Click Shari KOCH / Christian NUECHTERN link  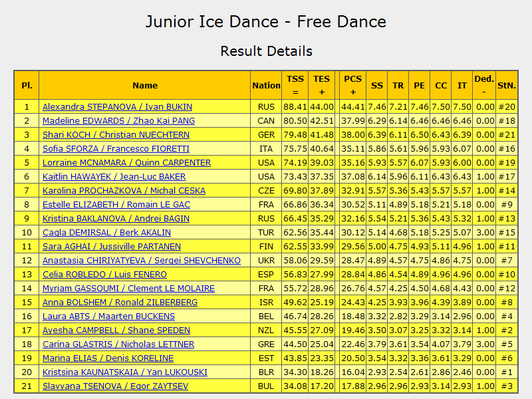116,135
